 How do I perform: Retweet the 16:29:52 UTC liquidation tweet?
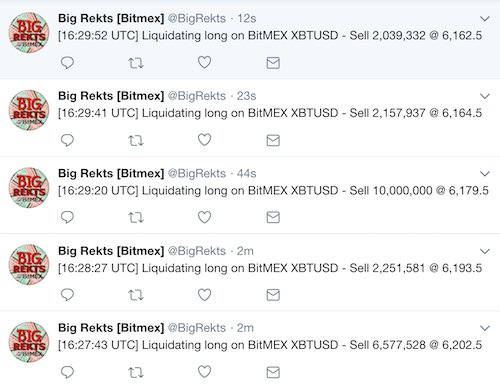click(x=136, y=63)
